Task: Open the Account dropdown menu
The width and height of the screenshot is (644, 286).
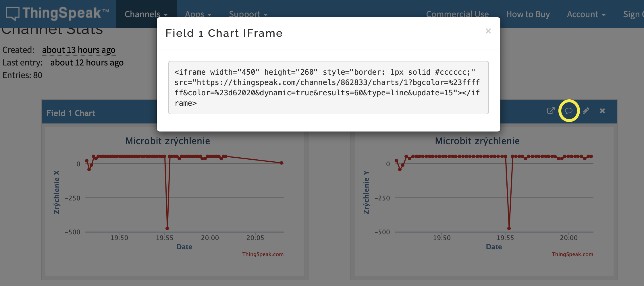Action: point(586,14)
